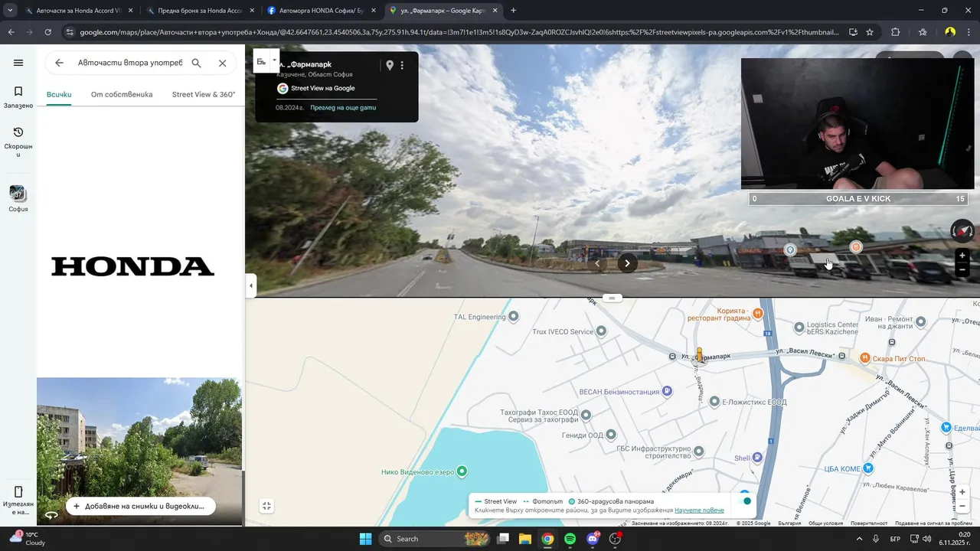980x551 pixels.
Task: Open the dropdown arrow beside the layout button
Action: (274, 60)
